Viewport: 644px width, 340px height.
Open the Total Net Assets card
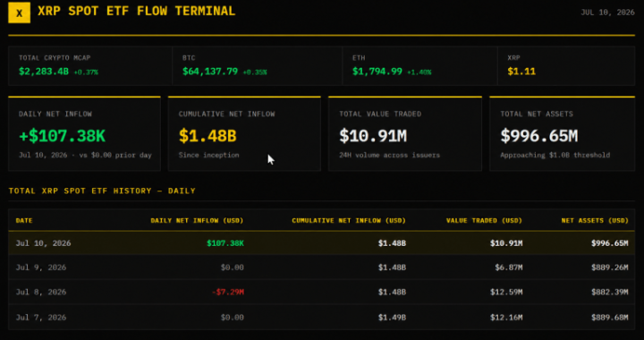[563, 134]
